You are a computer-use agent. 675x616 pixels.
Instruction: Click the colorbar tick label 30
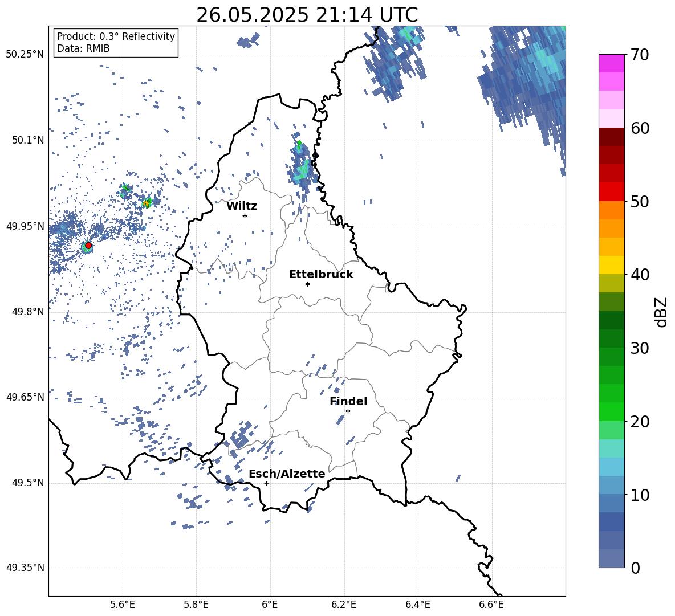[x=640, y=348]
